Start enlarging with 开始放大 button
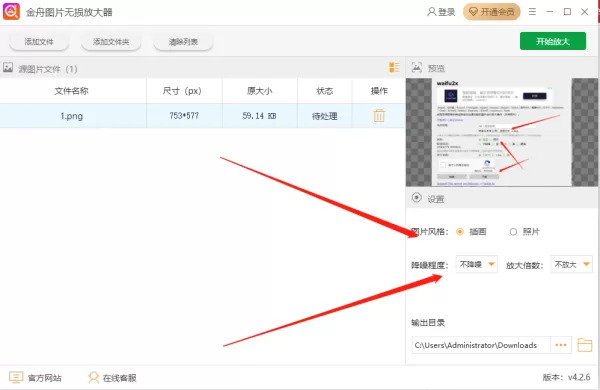600x390 pixels. click(x=553, y=41)
